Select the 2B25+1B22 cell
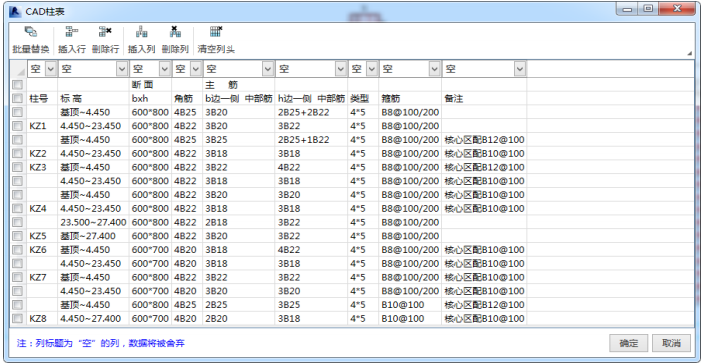This screenshot has height=364, width=701. (x=312, y=140)
